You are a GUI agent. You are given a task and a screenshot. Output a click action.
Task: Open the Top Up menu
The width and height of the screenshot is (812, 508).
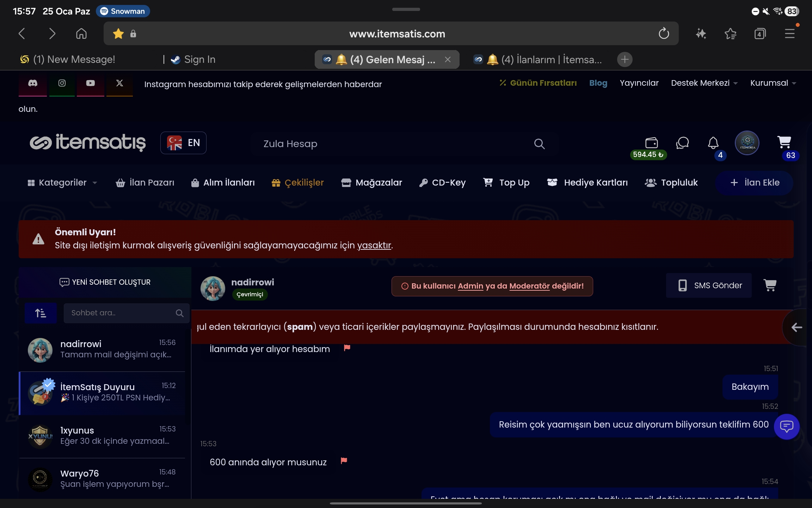point(506,183)
